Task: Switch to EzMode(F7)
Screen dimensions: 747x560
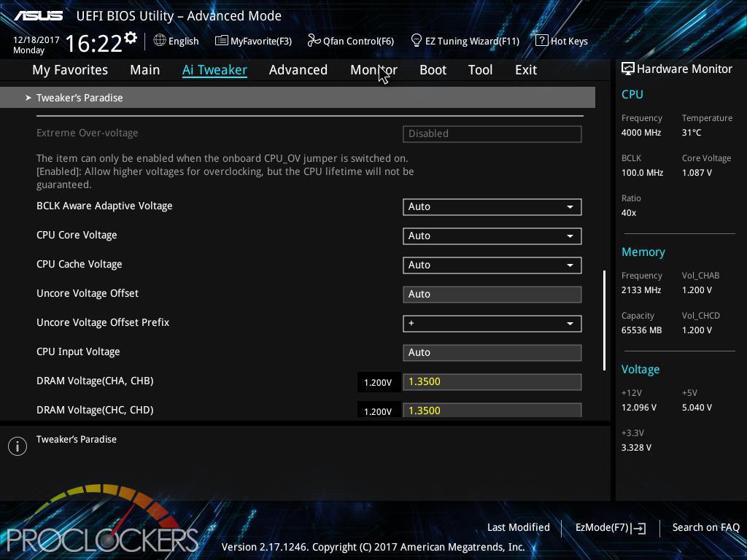Action: tap(602, 527)
